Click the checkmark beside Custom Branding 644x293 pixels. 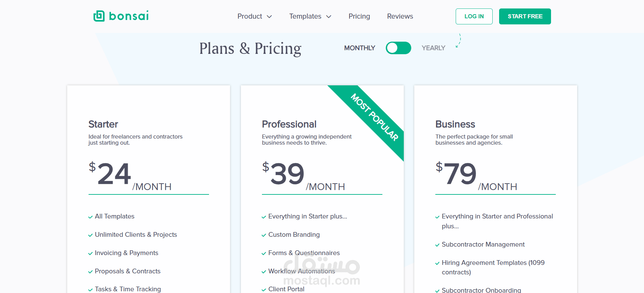tap(264, 235)
